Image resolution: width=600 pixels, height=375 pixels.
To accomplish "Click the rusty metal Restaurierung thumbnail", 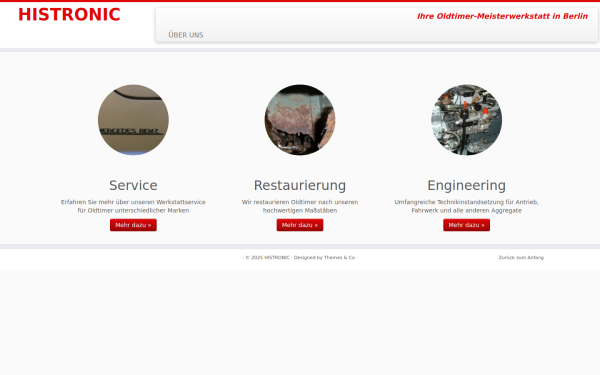I will click(300, 120).
